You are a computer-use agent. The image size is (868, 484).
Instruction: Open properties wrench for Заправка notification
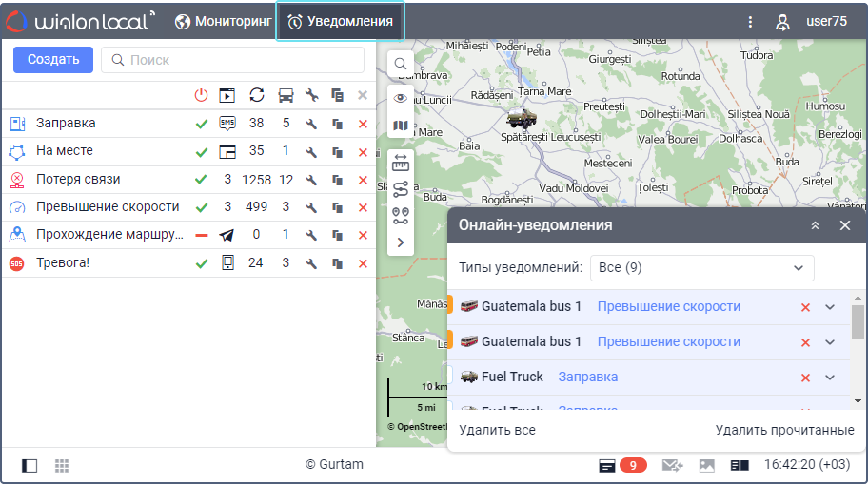click(x=311, y=124)
